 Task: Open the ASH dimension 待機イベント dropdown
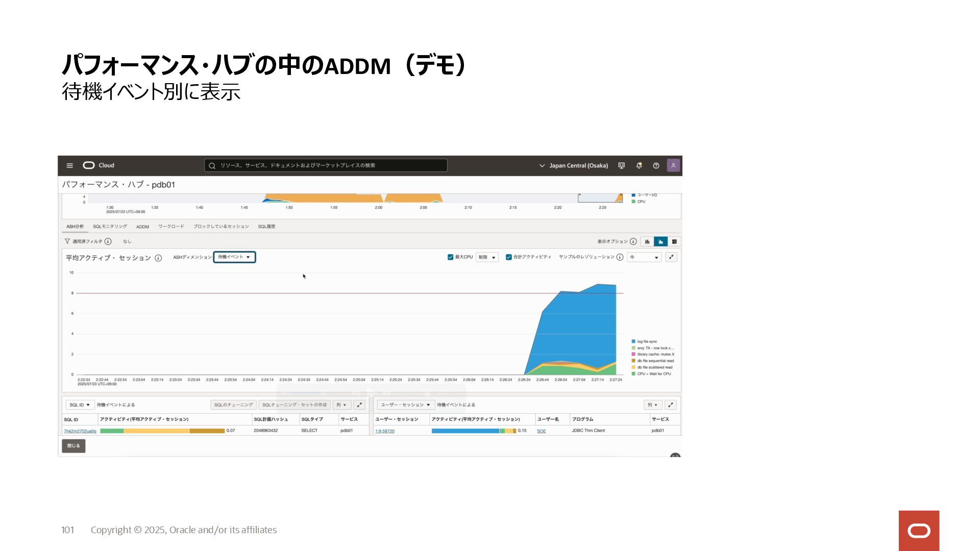(234, 257)
